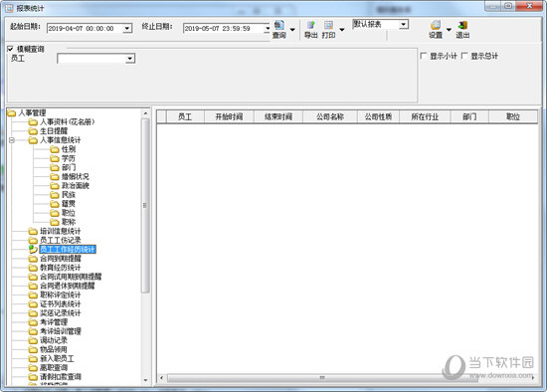This screenshot has height=392, width=547.
Task: Click inside the 终止日期 date field
Action: pos(224,28)
